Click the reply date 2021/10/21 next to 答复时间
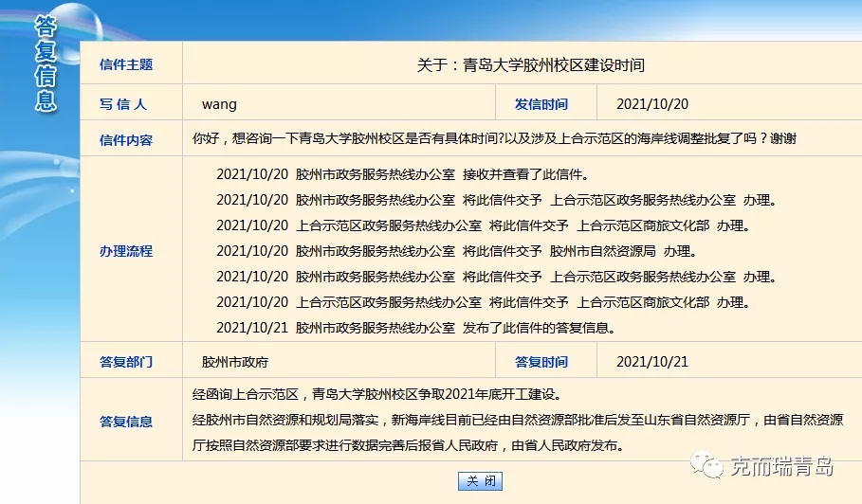Viewport: 862px width, 504px height. point(652,361)
